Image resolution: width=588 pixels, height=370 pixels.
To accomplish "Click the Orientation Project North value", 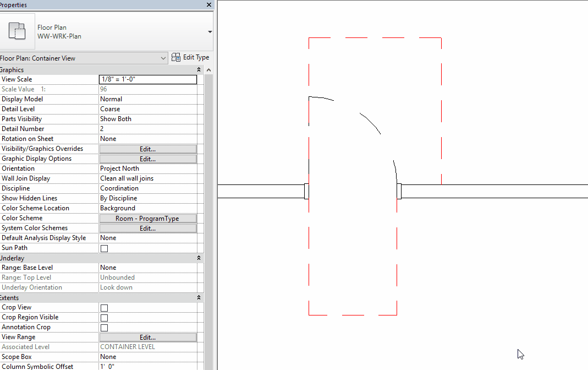I will point(147,168).
